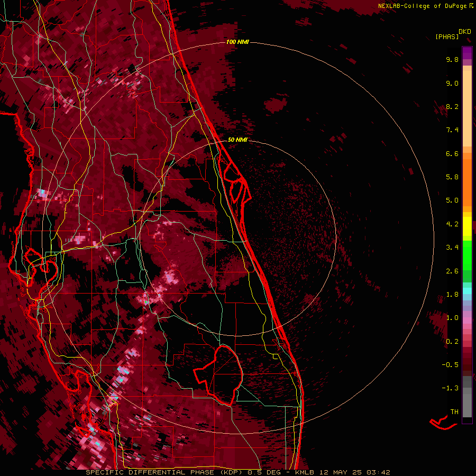Screen dimensions: 476x476
Task: Pick the yellow band of the color scale
Action: click(x=467, y=226)
